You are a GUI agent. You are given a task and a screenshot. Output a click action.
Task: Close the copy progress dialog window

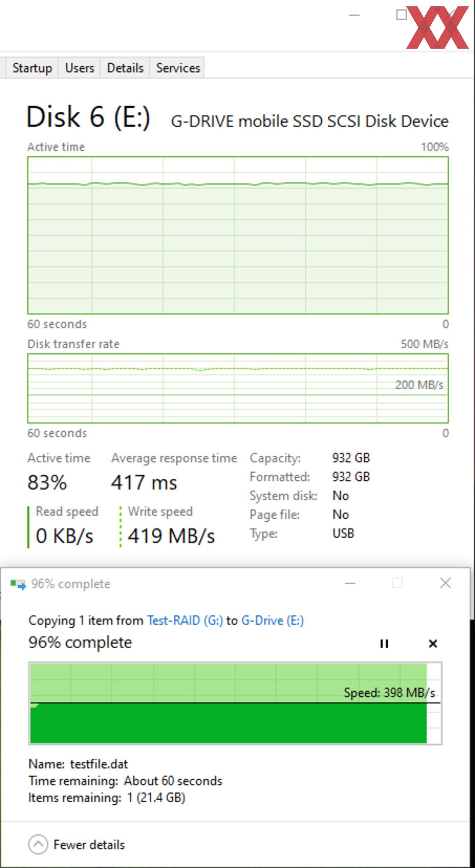[446, 583]
